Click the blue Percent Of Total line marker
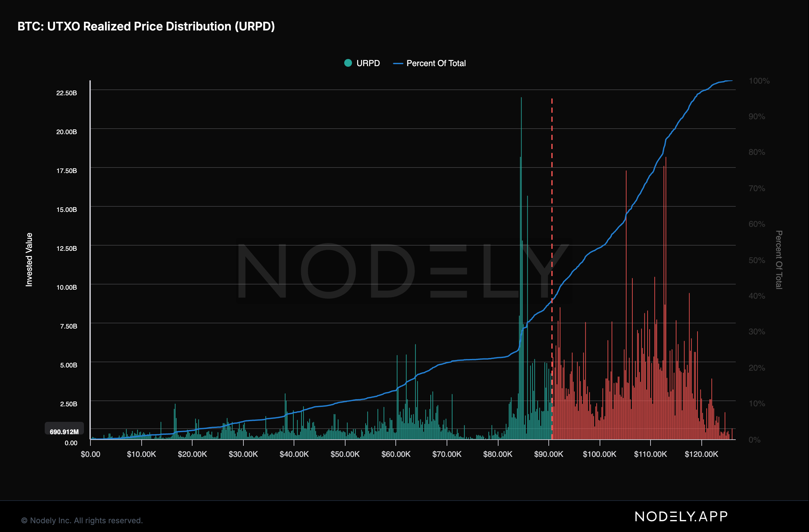 398,64
